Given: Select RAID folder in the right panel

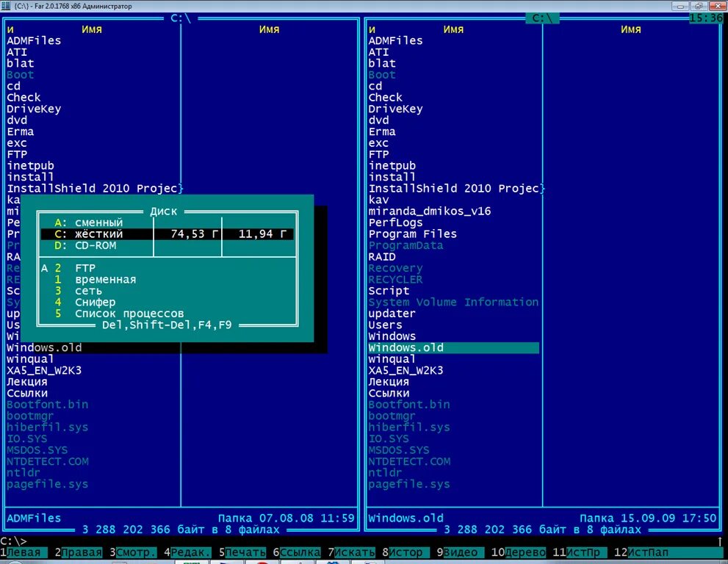Looking at the screenshot, I should pyautogui.click(x=382, y=257).
